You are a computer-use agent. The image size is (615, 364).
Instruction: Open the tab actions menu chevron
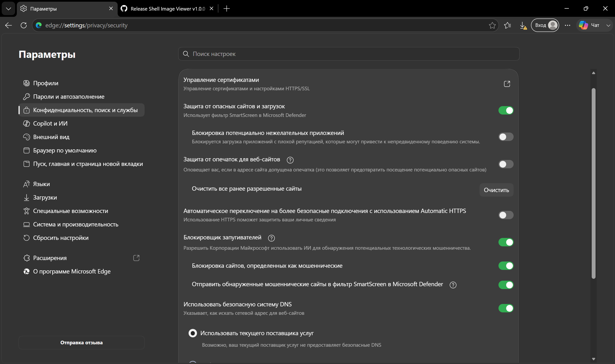point(8,9)
